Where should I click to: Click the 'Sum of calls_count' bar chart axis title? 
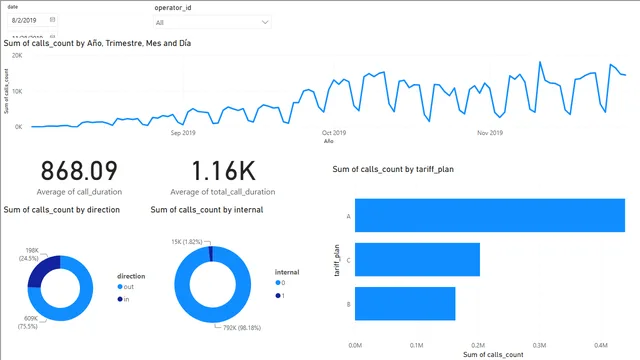click(x=493, y=355)
